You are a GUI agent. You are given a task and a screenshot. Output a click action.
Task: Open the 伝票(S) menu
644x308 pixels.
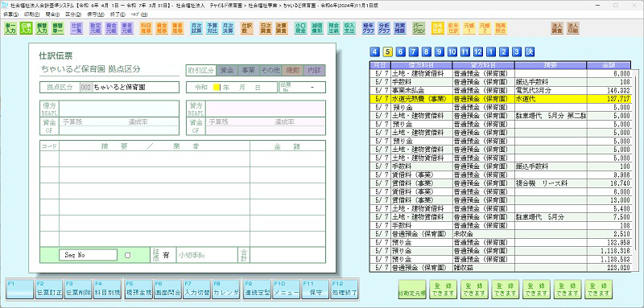[x=11, y=14]
